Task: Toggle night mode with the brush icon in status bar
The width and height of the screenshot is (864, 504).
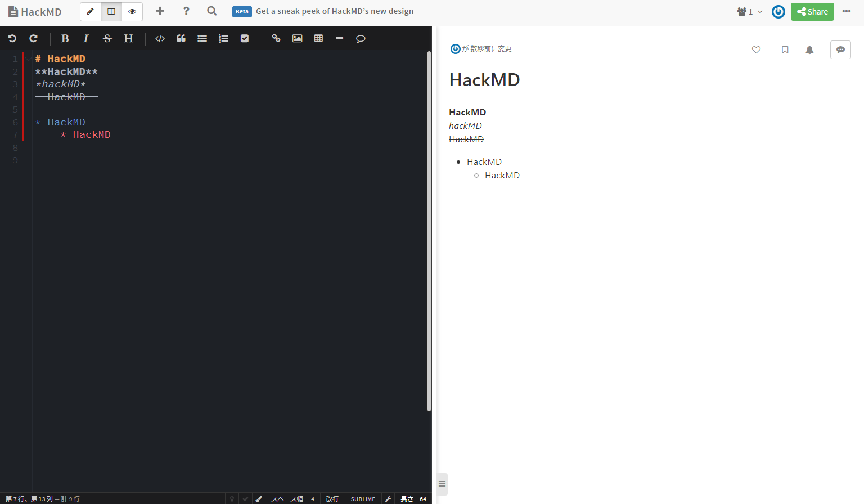Action: (258, 498)
